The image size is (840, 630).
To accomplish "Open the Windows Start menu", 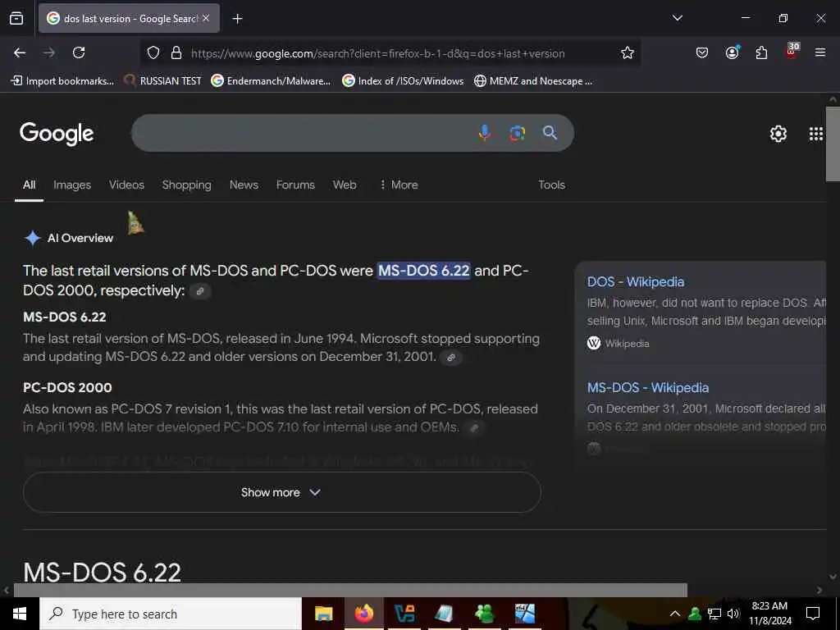I will [x=20, y=614].
